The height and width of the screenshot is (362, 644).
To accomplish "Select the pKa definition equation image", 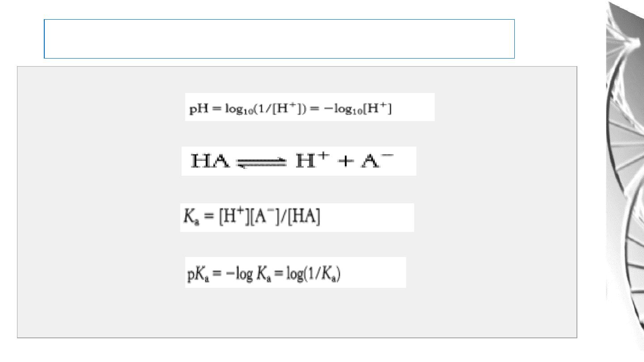I will [296, 272].
